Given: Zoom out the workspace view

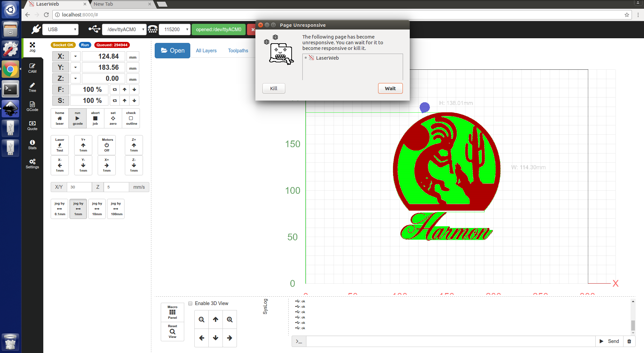Looking at the screenshot, I should [201, 319].
